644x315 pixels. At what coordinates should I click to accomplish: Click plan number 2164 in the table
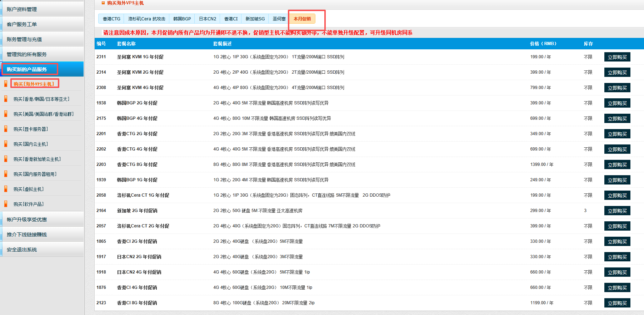(101, 211)
